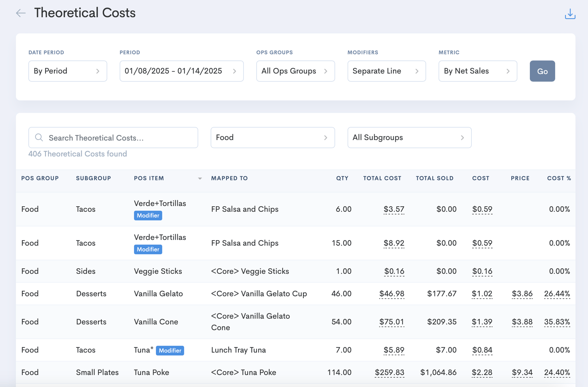This screenshot has width=588, height=387.
Task: Click Tuna Poke's 24.40% cost percentage
Action: (x=557, y=372)
